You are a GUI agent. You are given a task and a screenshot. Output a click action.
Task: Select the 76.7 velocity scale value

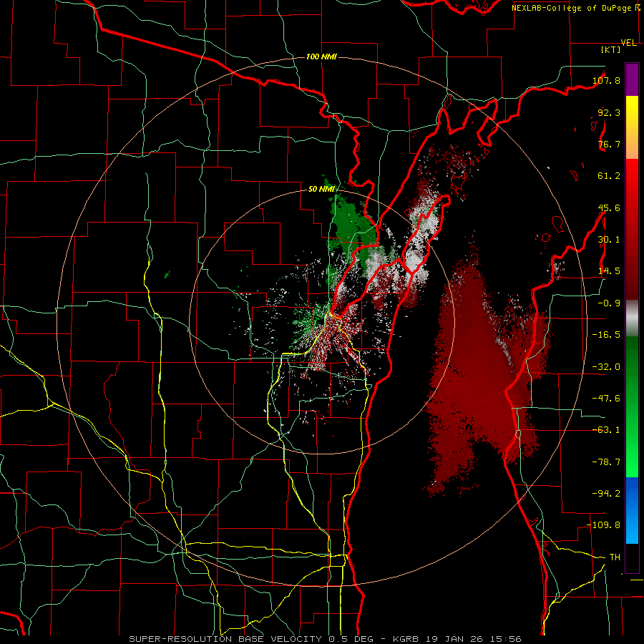(x=609, y=144)
